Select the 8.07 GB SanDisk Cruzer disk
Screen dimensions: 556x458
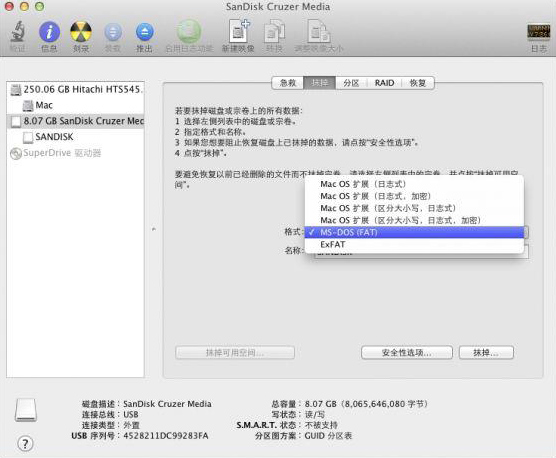(x=75, y=121)
